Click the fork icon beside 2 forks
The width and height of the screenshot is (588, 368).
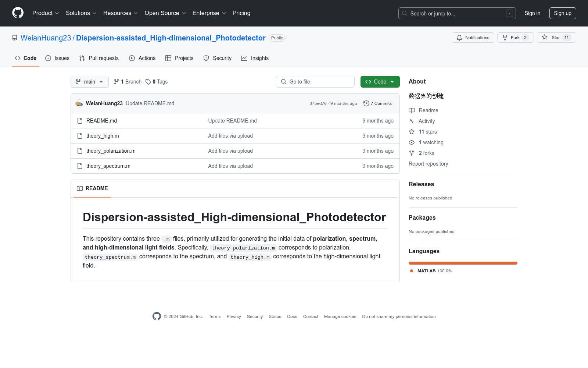click(x=412, y=153)
